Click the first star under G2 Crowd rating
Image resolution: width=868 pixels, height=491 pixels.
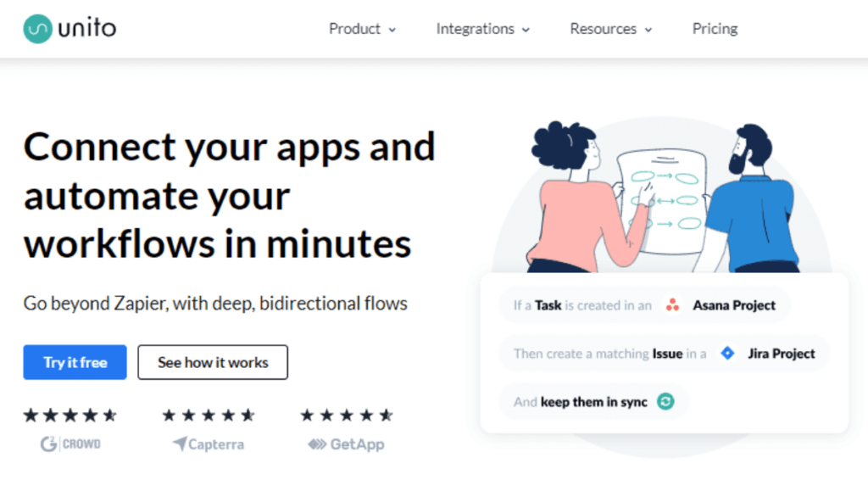pos(32,415)
